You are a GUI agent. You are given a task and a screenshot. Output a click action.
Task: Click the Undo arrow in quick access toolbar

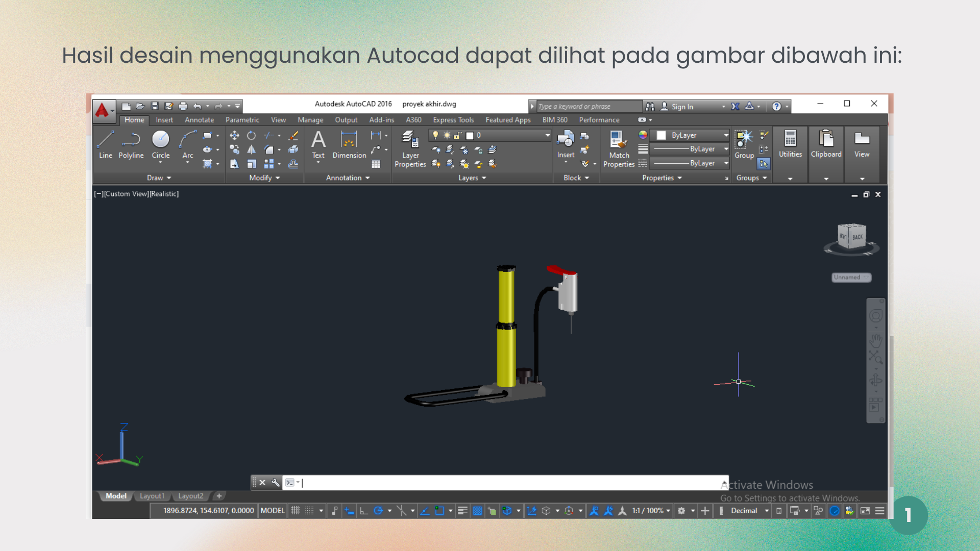coord(197,106)
